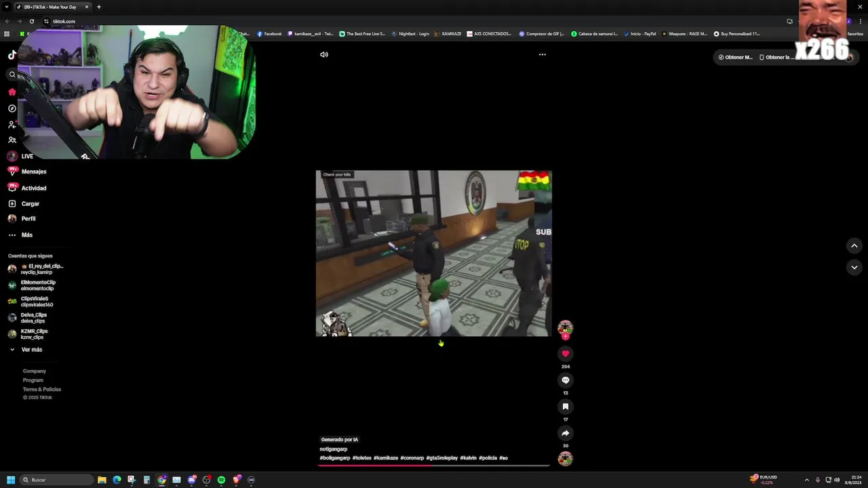The width and height of the screenshot is (868, 488).
Task: Open the KAMIKAZE bookmark
Action: [448, 34]
